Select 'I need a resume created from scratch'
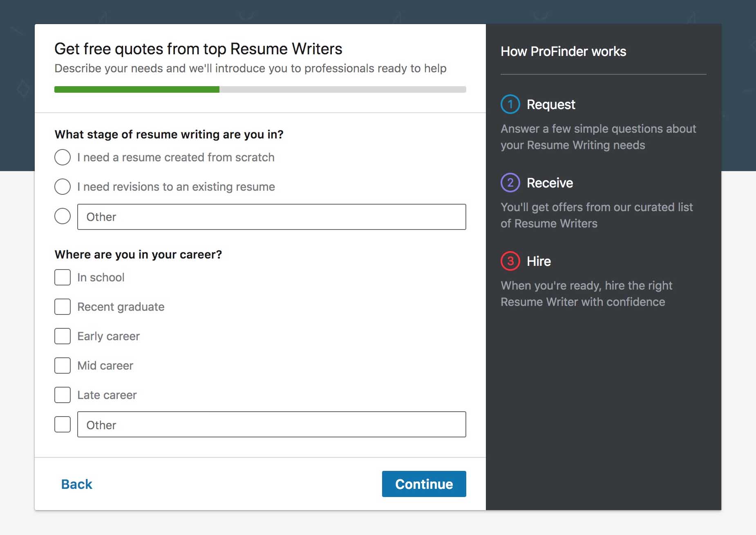Image resolution: width=756 pixels, height=535 pixels. click(x=63, y=157)
